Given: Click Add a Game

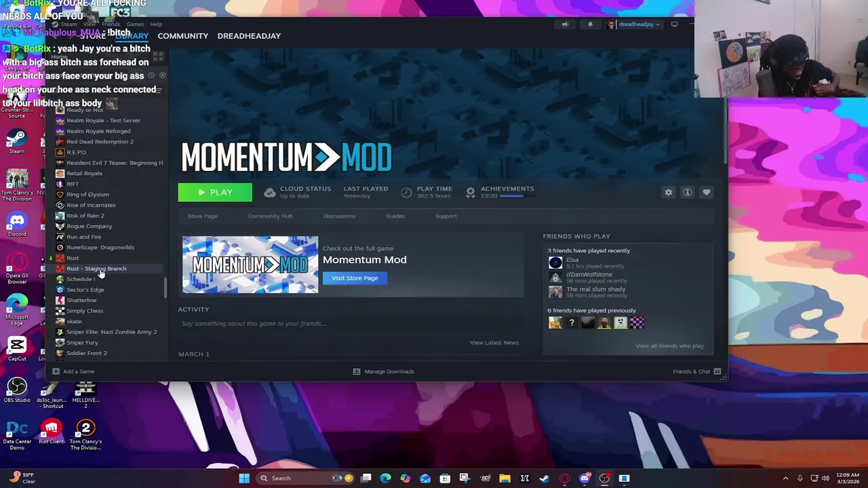Looking at the screenshot, I should (x=73, y=371).
